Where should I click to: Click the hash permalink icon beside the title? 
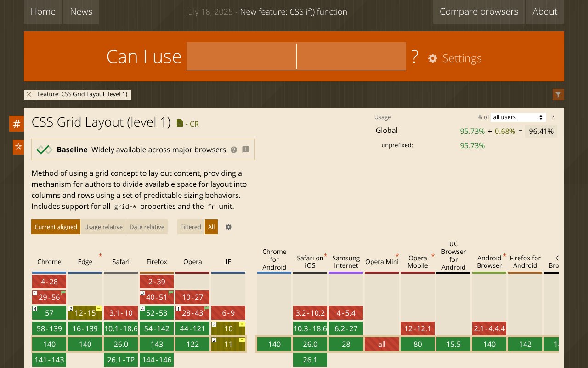point(17,124)
